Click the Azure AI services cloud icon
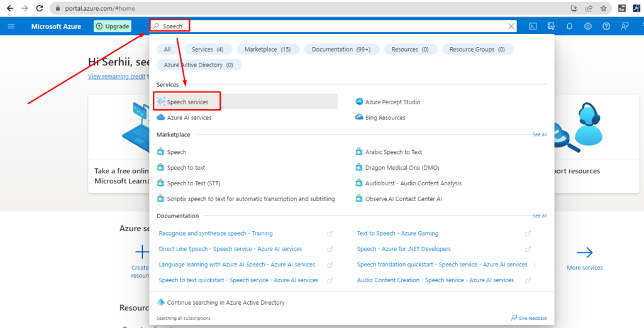This screenshot has width=644, height=328. [160, 118]
